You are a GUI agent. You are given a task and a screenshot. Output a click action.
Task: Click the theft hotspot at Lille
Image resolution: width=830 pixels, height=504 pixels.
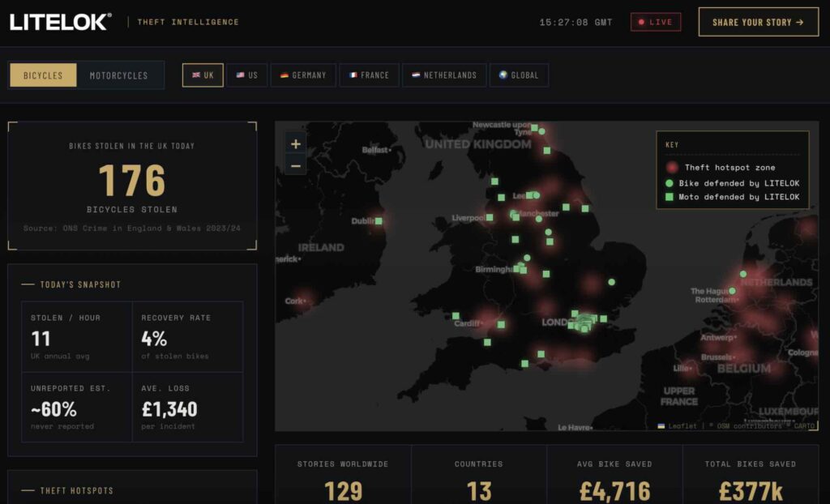coord(689,367)
